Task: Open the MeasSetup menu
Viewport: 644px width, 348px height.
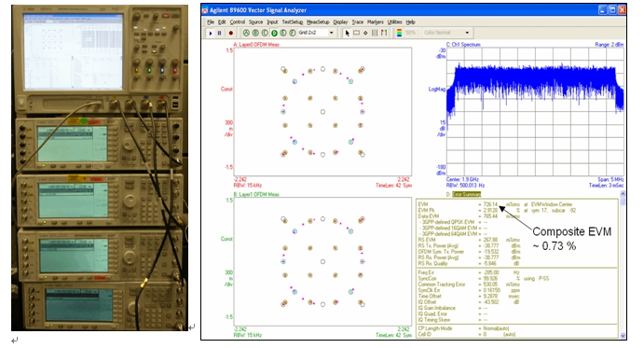Action: (x=318, y=21)
